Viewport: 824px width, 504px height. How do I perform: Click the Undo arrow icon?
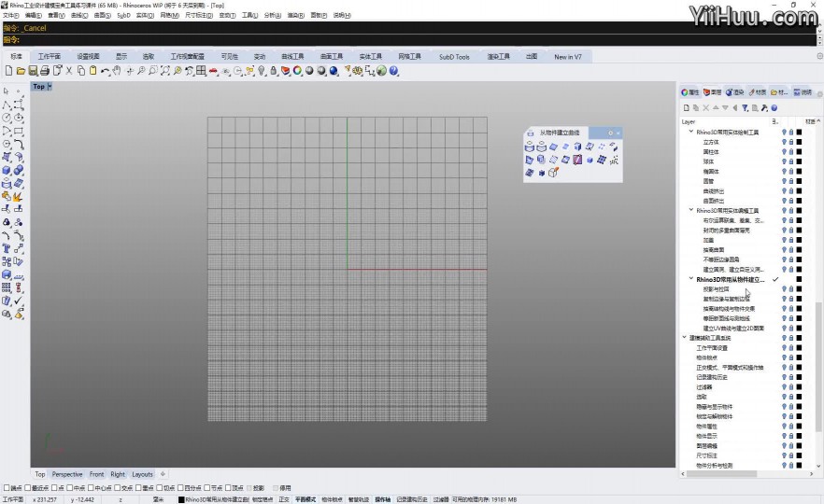click(x=105, y=70)
